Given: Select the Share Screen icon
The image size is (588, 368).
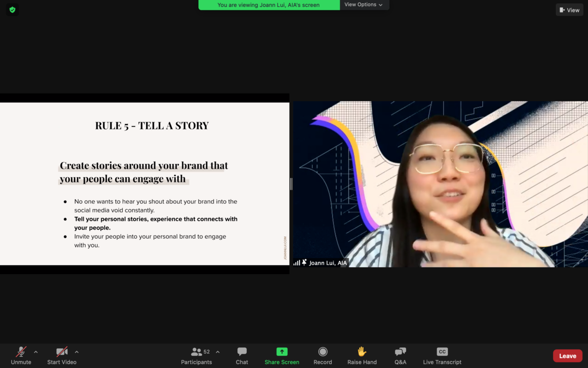Looking at the screenshot, I should (282, 351).
